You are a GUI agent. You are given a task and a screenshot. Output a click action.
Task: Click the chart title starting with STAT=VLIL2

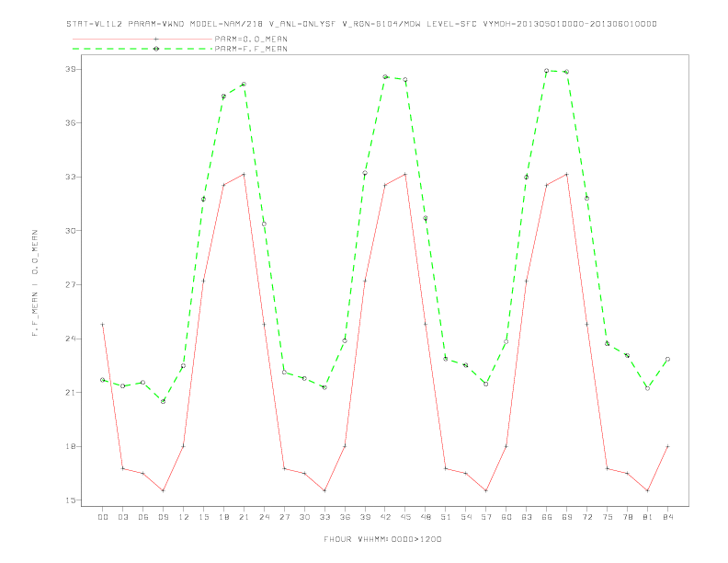click(x=361, y=24)
